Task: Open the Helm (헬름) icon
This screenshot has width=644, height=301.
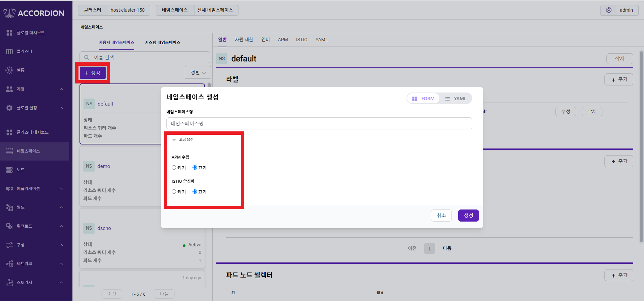Action: click(x=9, y=70)
